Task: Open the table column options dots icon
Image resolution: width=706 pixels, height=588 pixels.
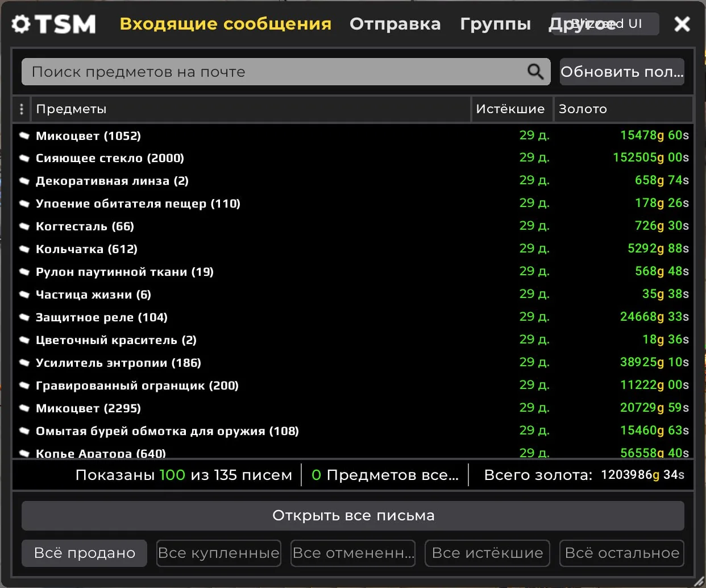Action: (22, 109)
